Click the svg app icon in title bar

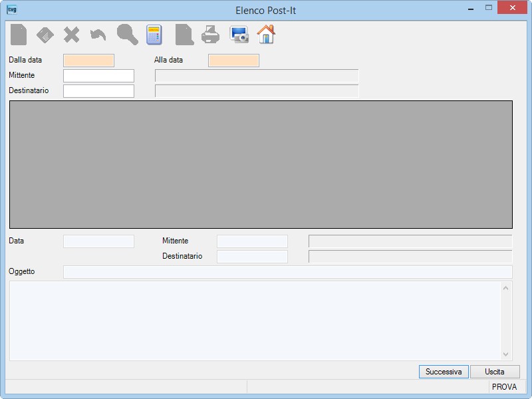12,9
